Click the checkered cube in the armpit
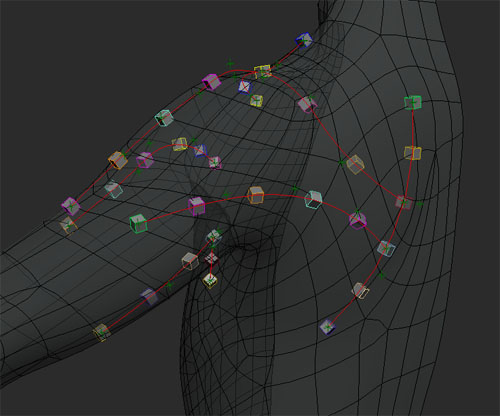The image size is (500, 416). pos(211,258)
